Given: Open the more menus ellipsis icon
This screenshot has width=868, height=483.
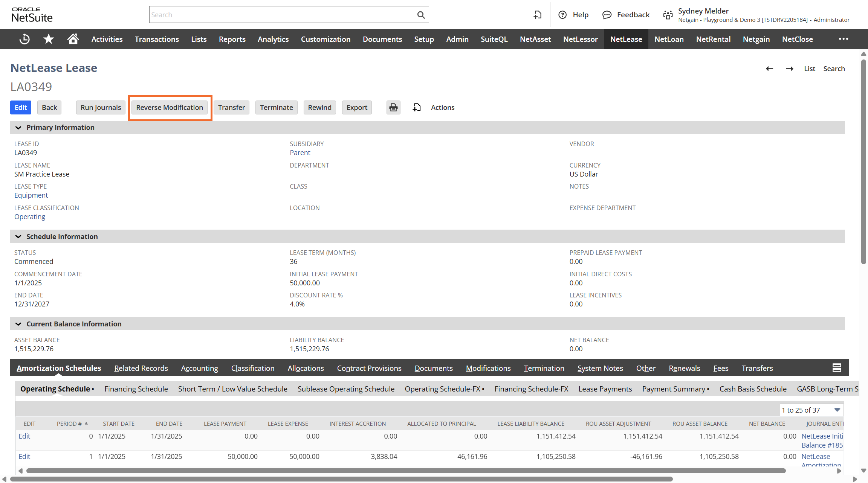Looking at the screenshot, I should 844,39.
